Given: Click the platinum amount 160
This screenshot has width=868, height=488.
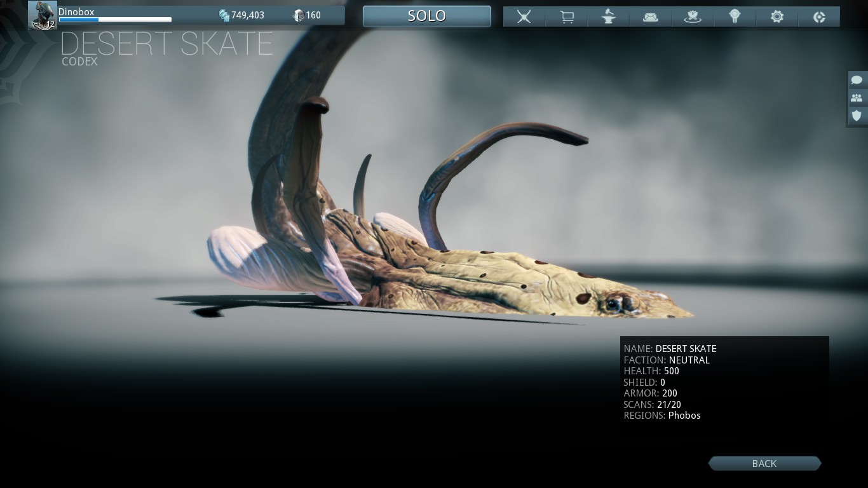Looking at the screenshot, I should point(313,15).
